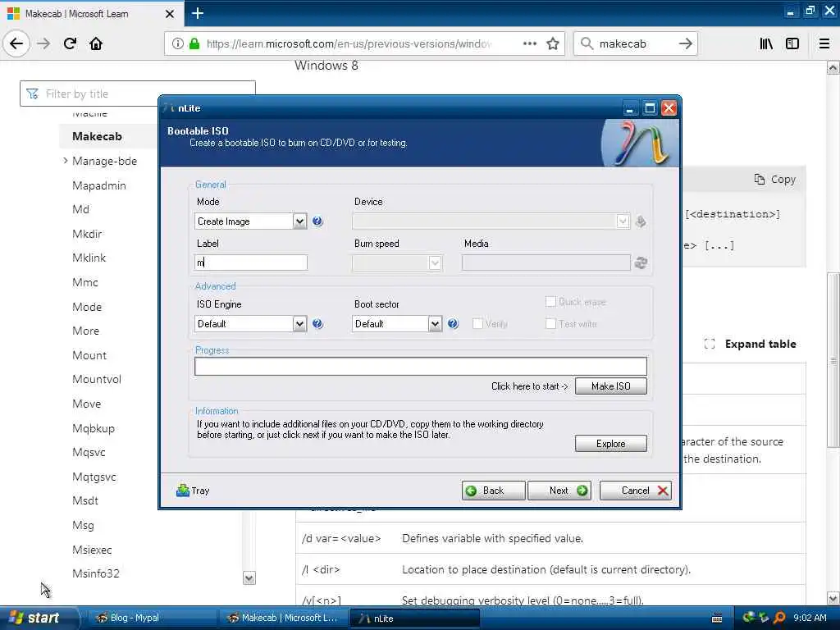Click the Cancel button in nLite
Screen dimensions: 840x630
[636, 491]
